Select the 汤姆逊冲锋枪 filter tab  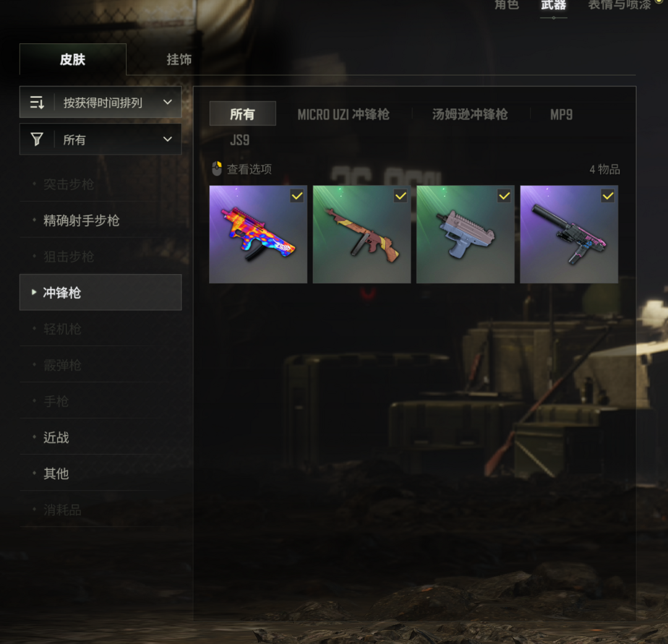click(470, 114)
